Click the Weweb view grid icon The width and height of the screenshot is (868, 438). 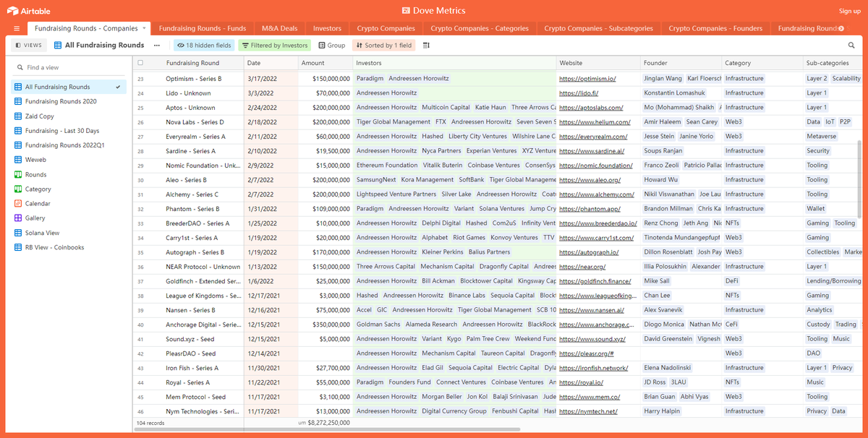(18, 160)
